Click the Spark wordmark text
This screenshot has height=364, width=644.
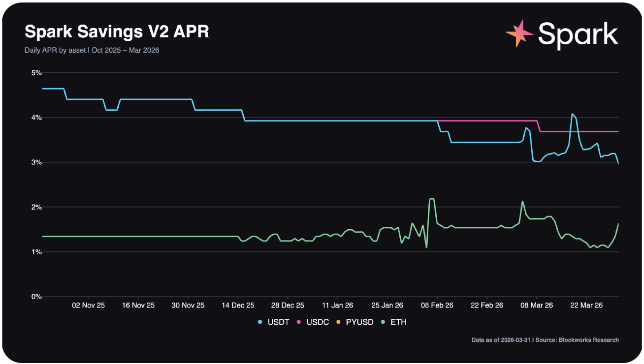(578, 34)
